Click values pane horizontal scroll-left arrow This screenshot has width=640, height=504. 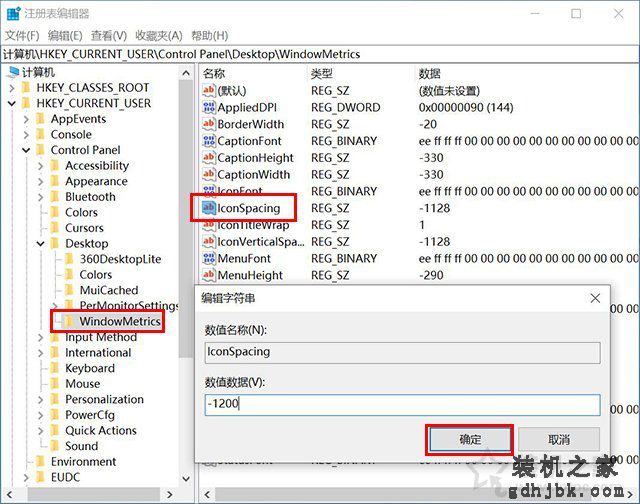[x=207, y=495]
